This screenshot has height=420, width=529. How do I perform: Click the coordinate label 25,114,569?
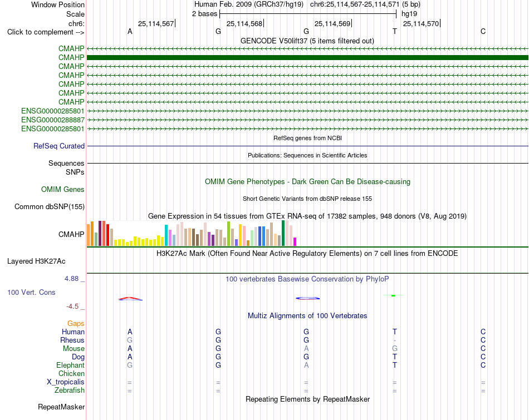point(332,23)
